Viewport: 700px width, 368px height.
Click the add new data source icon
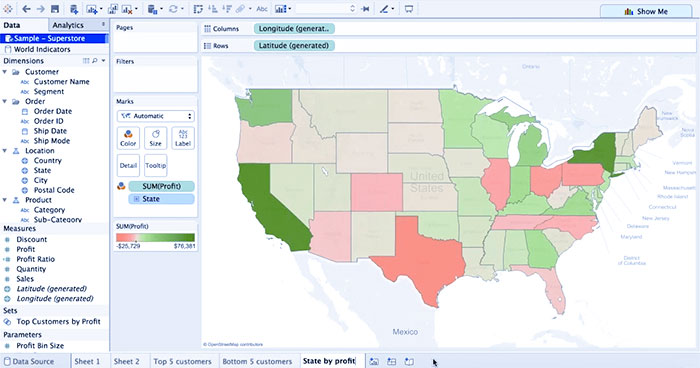(74, 9)
